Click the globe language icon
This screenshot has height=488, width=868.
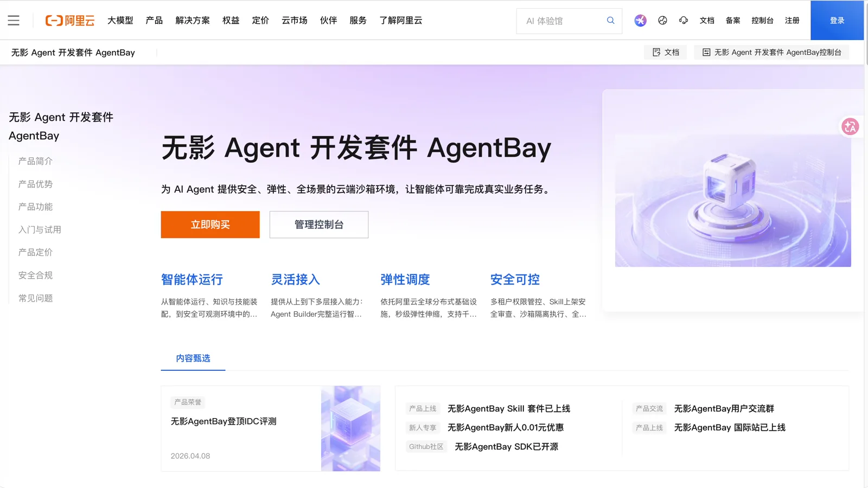point(662,21)
